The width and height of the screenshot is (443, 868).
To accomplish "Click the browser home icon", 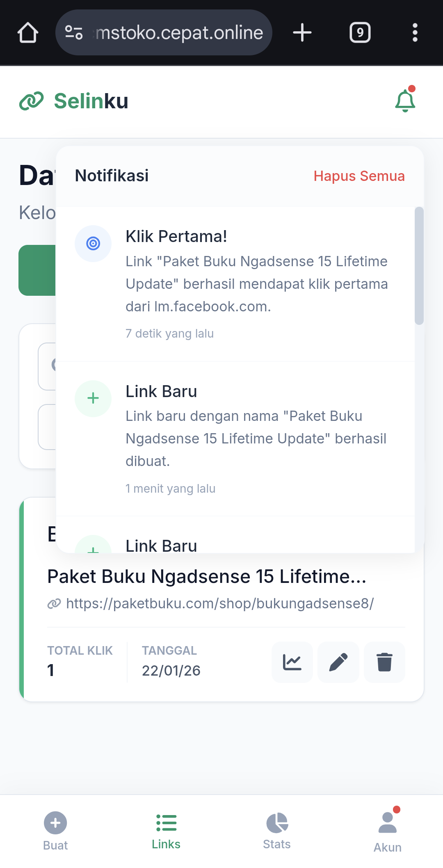I will pyautogui.click(x=28, y=33).
